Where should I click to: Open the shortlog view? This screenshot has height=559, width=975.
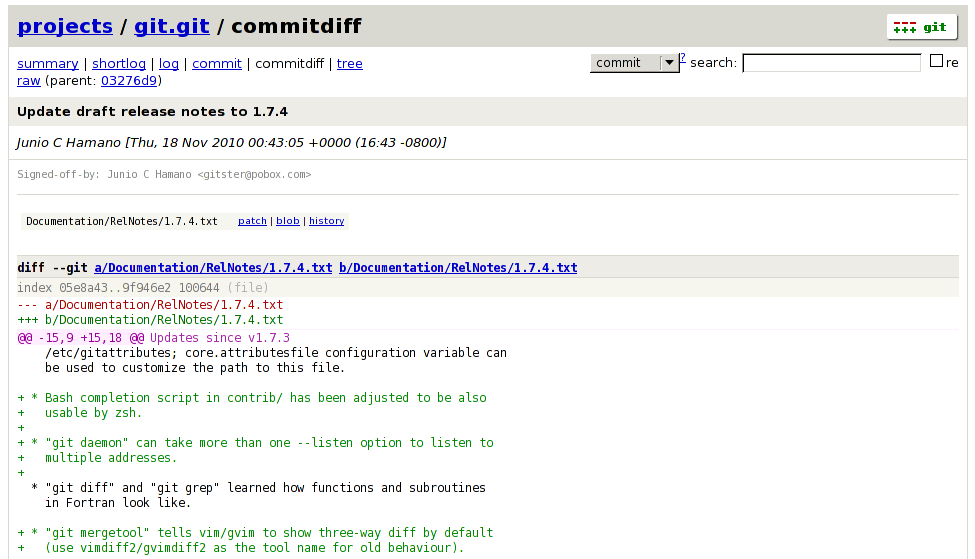(x=119, y=63)
